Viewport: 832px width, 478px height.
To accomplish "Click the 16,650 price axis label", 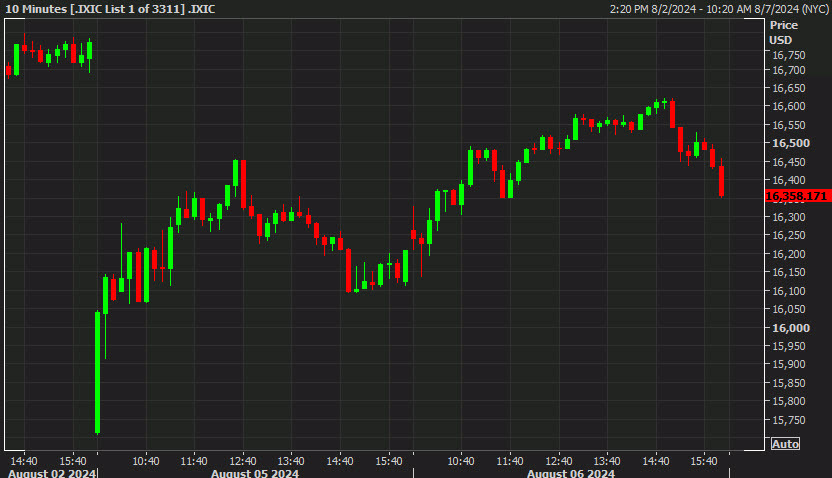I will [x=788, y=88].
